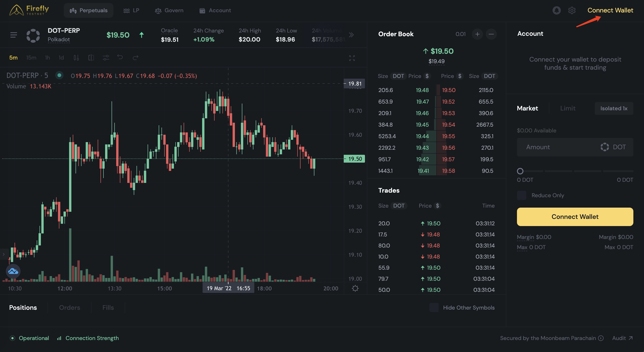Switch to the Limit order tab
This screenshot has width=644, height=352.
[568, 108]
